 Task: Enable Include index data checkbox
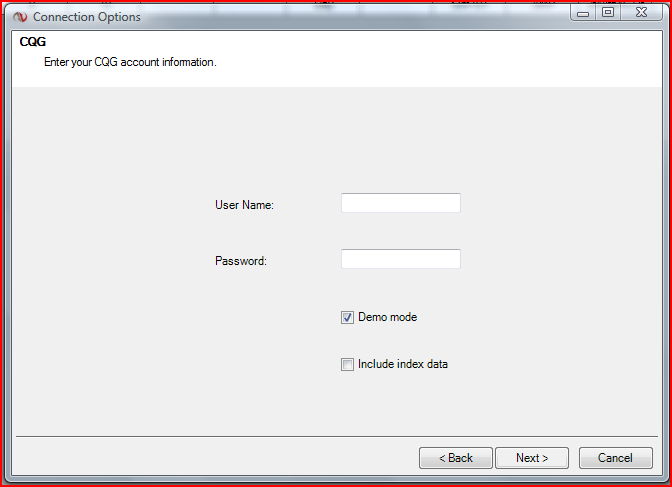(x=347, y=364)
